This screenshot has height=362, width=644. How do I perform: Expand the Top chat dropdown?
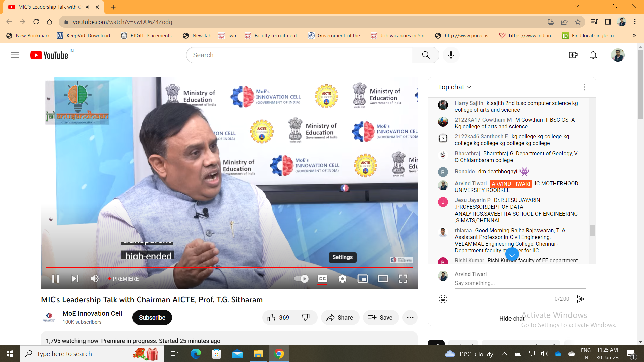pyautogui.click(x=455, y=87)
